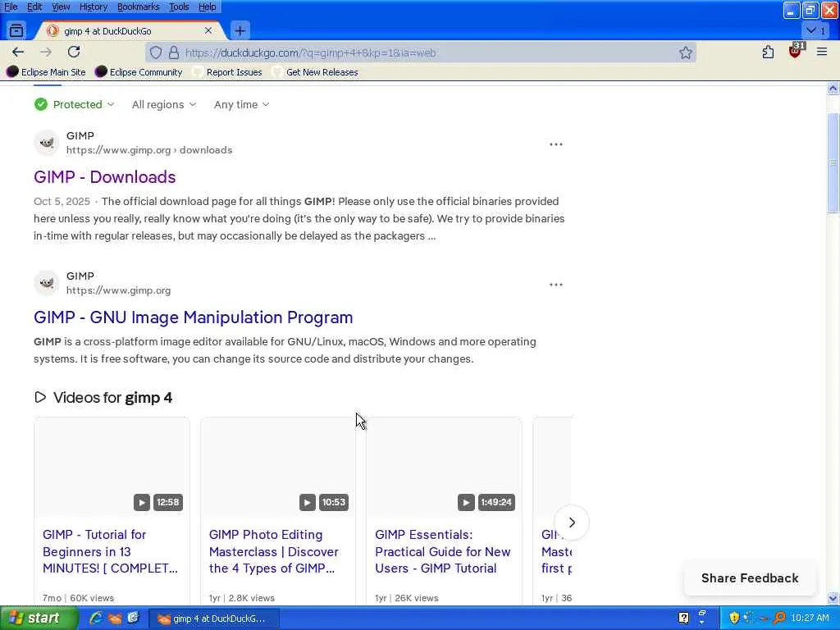
Task: Open GIMP Tutorial for Beginners video link
Action: (110, 551)
